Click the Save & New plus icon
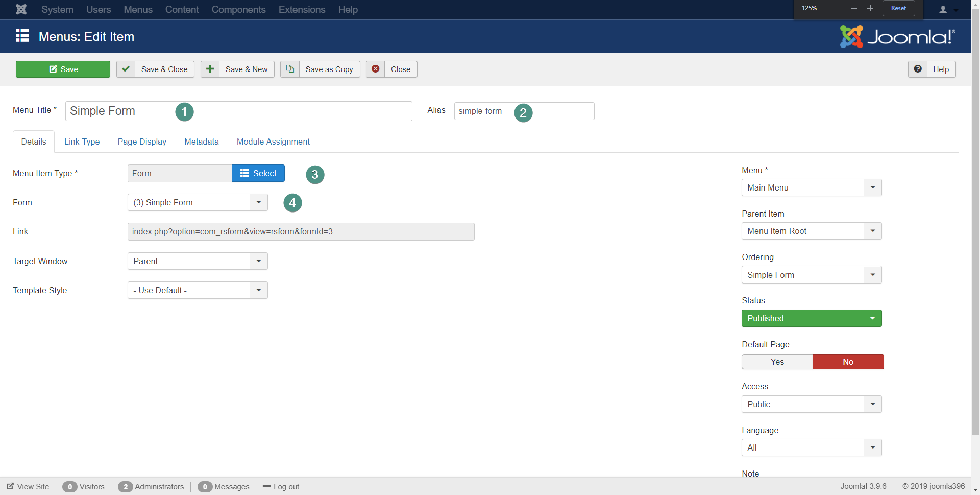980x495 pixels. click(x=210, y=69)
